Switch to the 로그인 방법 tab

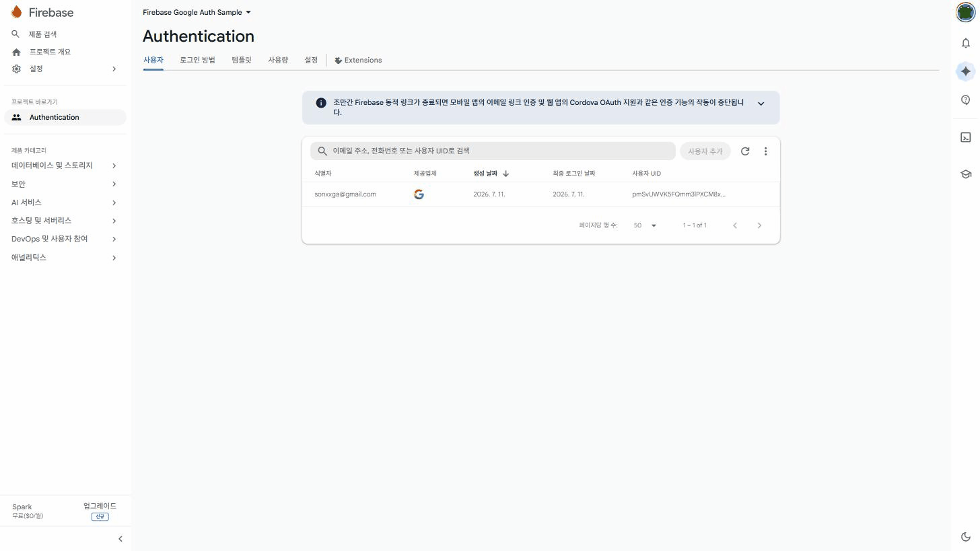click(197, 60)
